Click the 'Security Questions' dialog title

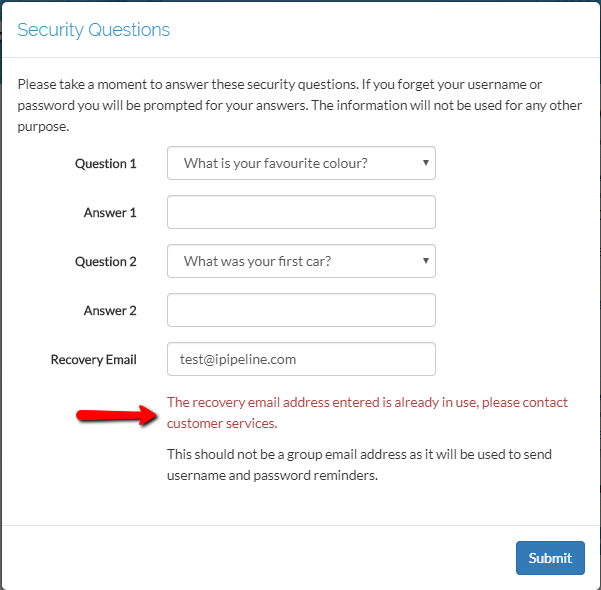(x=93, y=30)
